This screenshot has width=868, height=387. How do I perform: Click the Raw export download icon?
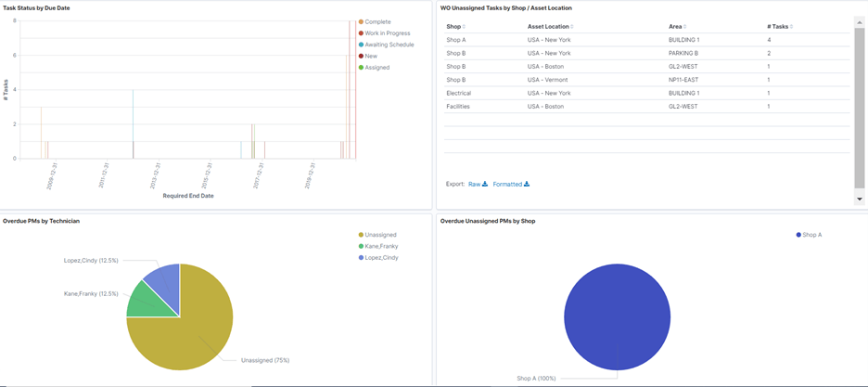(485, 185)
